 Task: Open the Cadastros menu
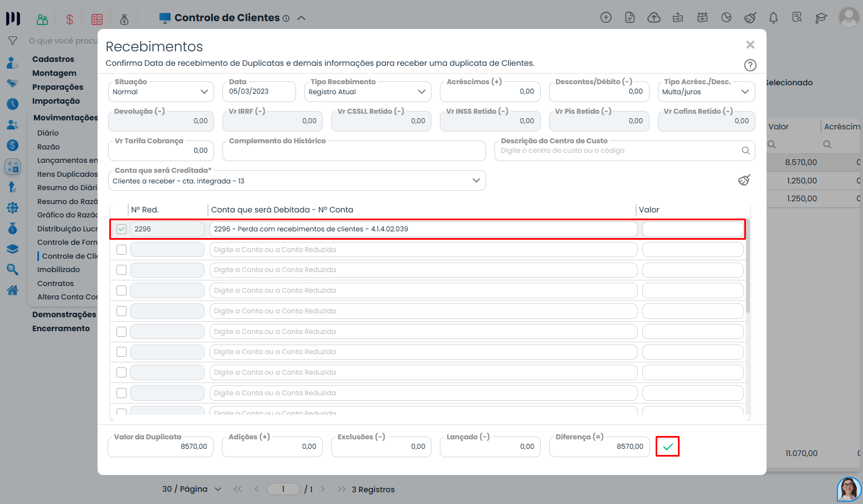(53, 59)
